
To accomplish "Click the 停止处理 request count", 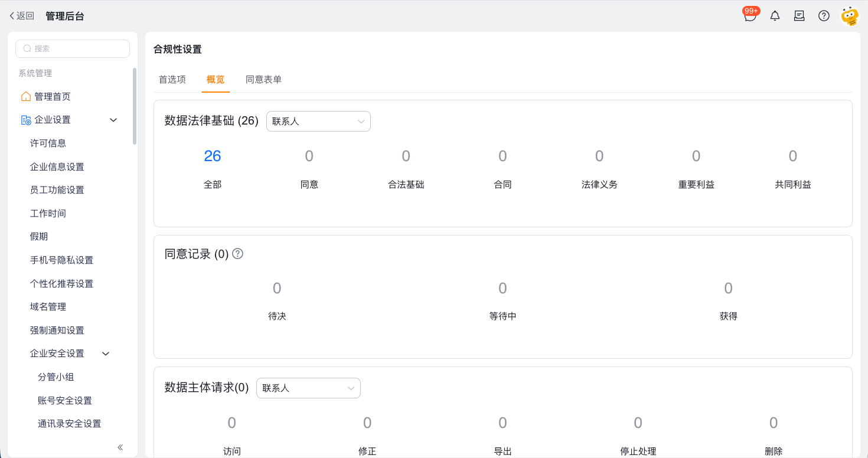I will pyautogui.click(x=638, y=423).
